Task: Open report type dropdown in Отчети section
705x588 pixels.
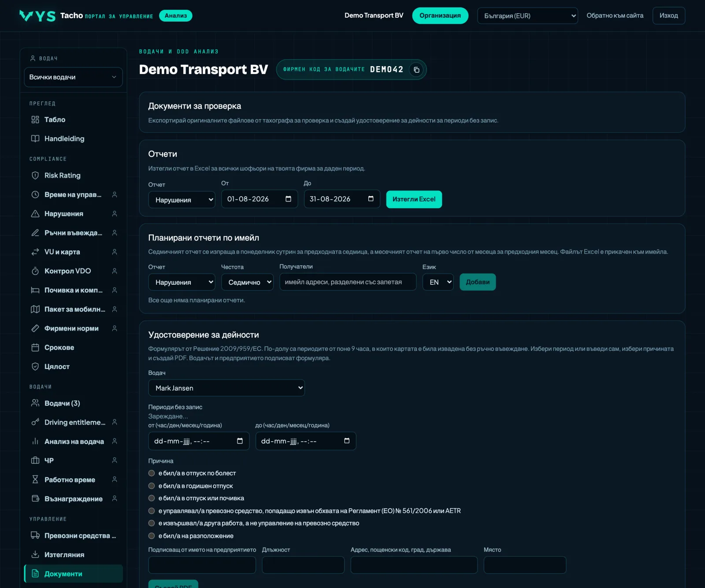Action: (x=182, y=200)
